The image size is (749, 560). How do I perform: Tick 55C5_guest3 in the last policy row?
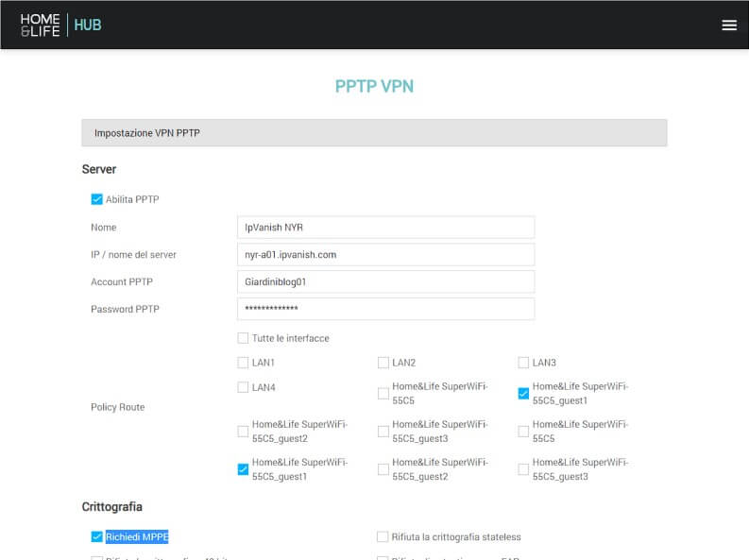click(523, 469)
